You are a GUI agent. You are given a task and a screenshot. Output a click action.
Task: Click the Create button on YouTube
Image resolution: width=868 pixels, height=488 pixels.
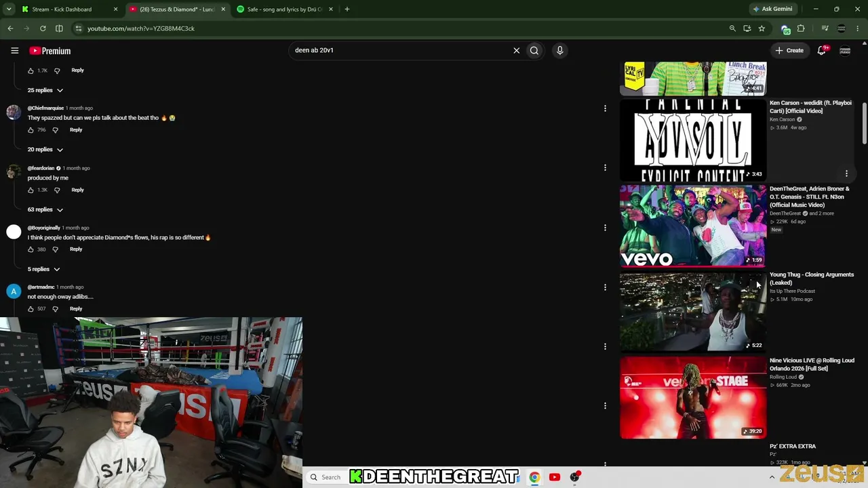click(x=789, y=50)
